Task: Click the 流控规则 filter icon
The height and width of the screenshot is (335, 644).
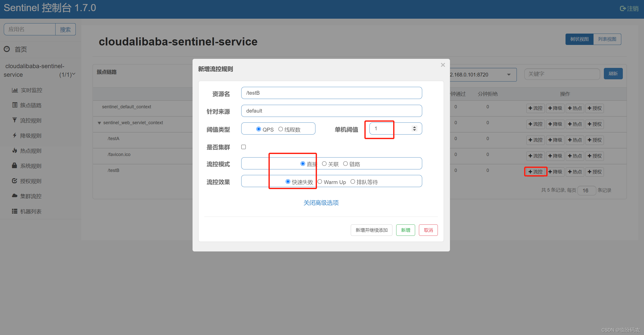Action: click(15, 120)
